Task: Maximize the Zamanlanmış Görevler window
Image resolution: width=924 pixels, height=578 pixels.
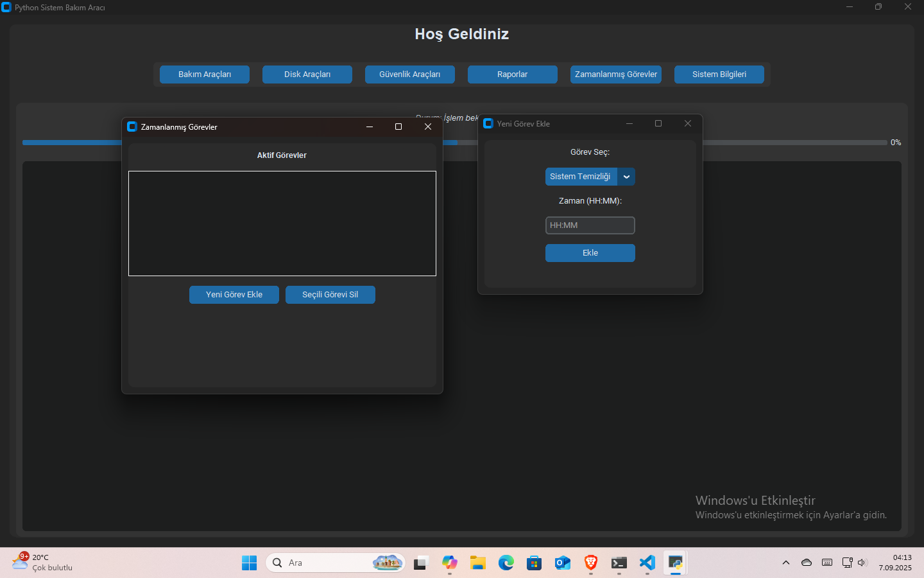Action: (x=398, y=127)
